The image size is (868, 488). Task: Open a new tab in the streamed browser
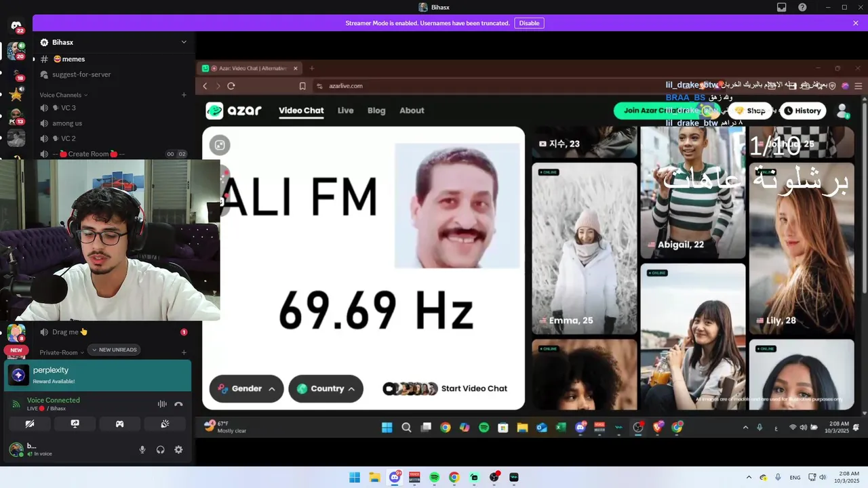[x=312, y=68]
